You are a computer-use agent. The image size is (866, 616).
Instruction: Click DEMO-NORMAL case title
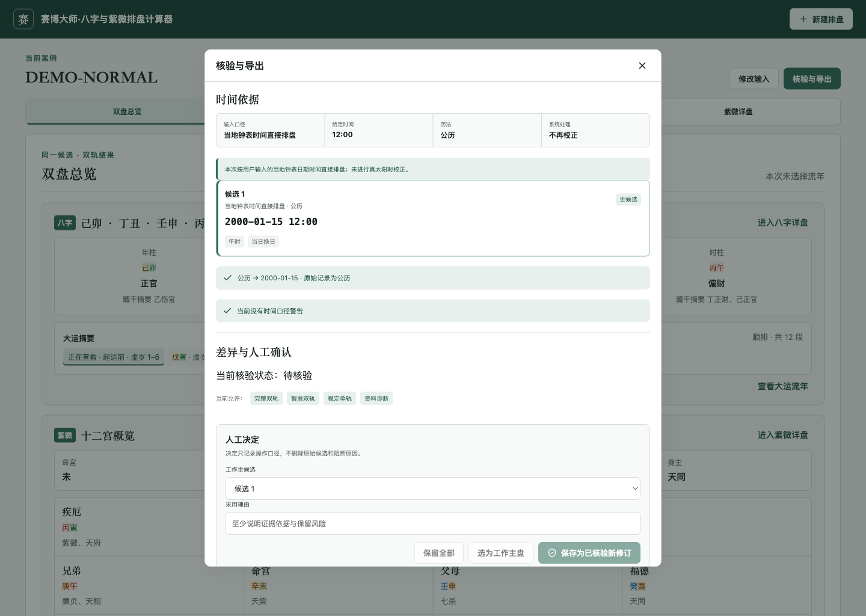tap(91, 78)
